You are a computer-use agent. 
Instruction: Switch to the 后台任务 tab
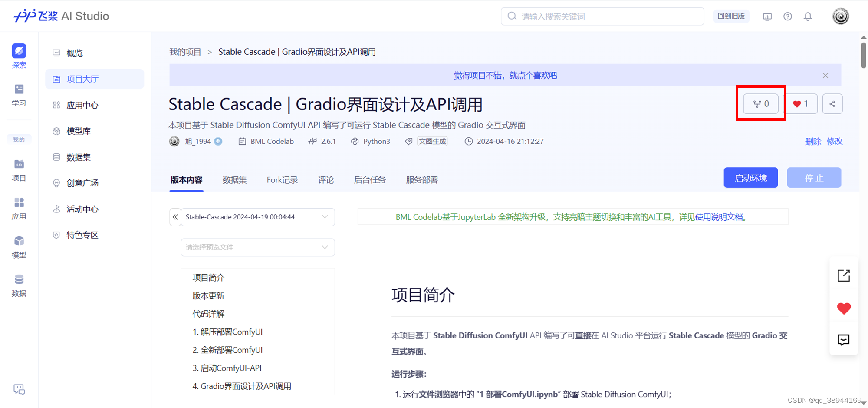pos(370,180)
